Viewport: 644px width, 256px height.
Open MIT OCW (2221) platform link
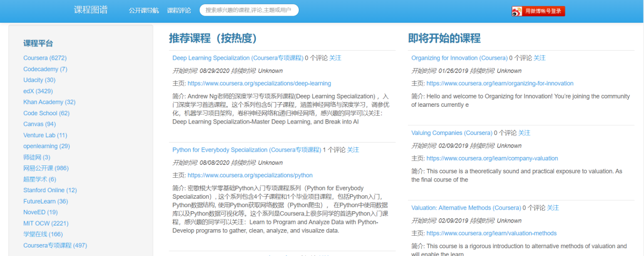coord(46,224)
